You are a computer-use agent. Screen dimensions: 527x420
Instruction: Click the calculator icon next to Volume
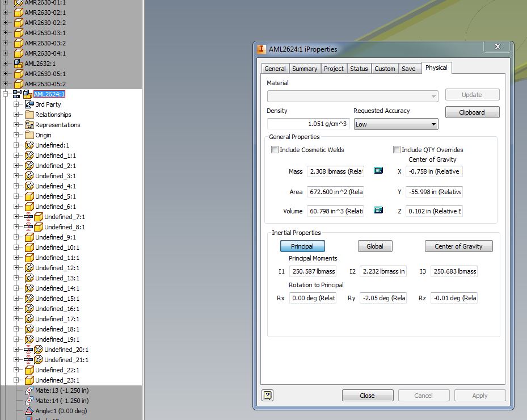pyautogui.click(x=378, y=211)
